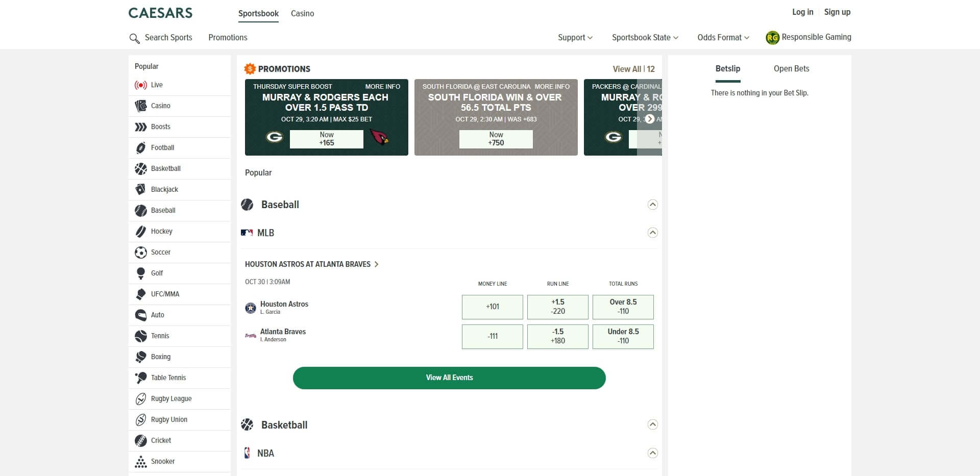Select the Betslip tab
This screenshot has height=476, width=980.
(727, 69)
